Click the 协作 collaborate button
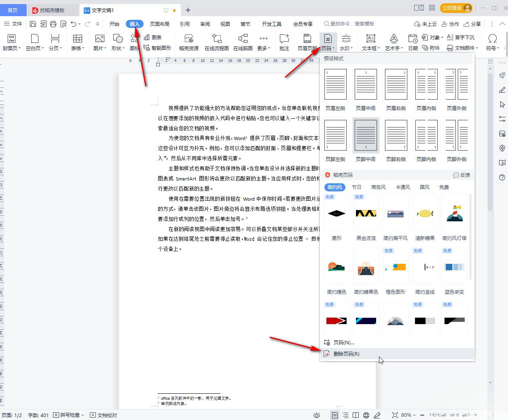 (x=450, y=24)
